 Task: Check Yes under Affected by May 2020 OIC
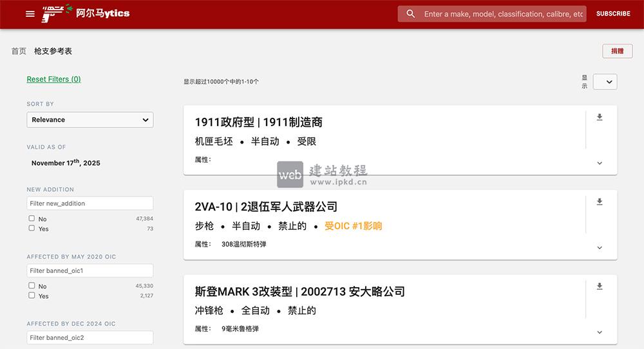pyautogui.click(x=32, y=296)
